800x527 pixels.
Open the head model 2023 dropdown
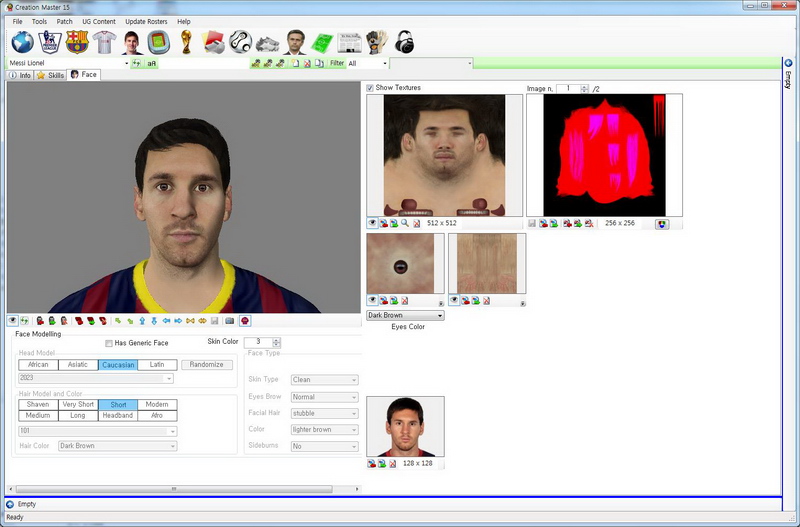click(96, 378)
